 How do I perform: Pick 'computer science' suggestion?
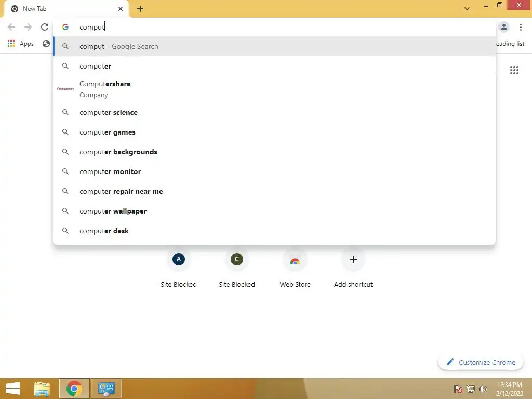(x=274, y=112)
